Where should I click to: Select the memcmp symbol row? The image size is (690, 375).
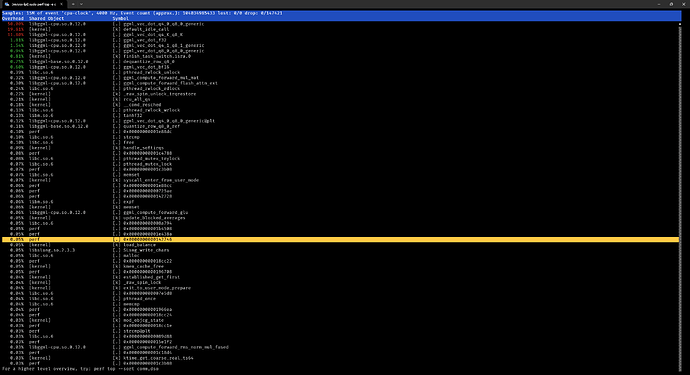coord(341,304)
